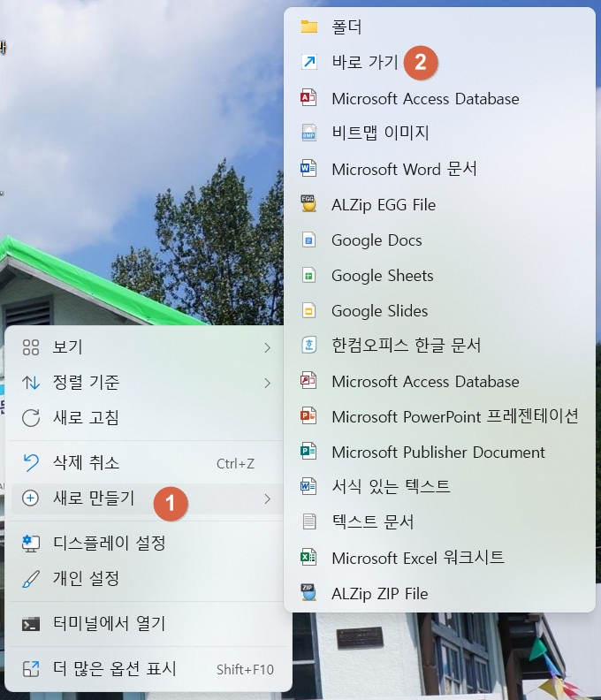This screenshot has height=700, width=601.
Task: Select Google Sheets in the new menu
Action: (439, 276)
